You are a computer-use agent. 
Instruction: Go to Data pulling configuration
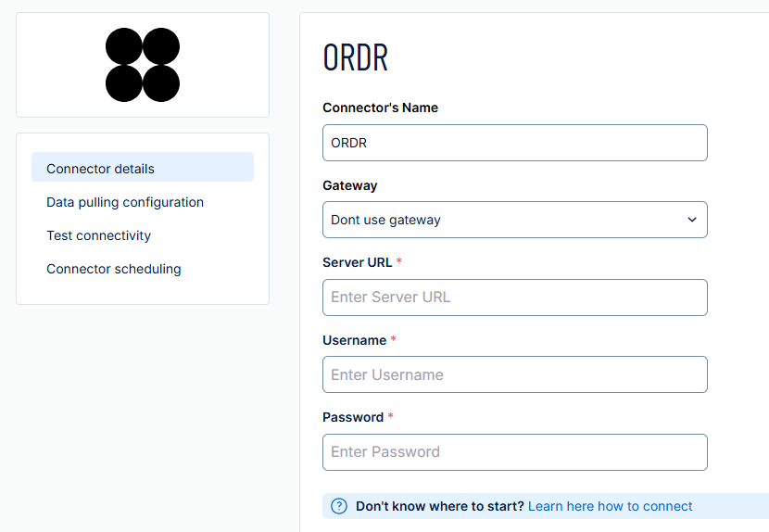(125, 202)
